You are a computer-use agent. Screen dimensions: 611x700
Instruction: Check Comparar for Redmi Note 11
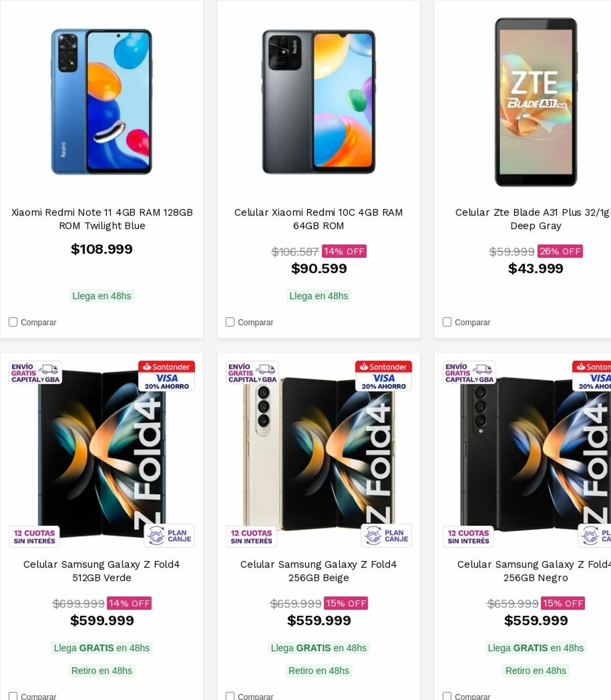(13, 322)
